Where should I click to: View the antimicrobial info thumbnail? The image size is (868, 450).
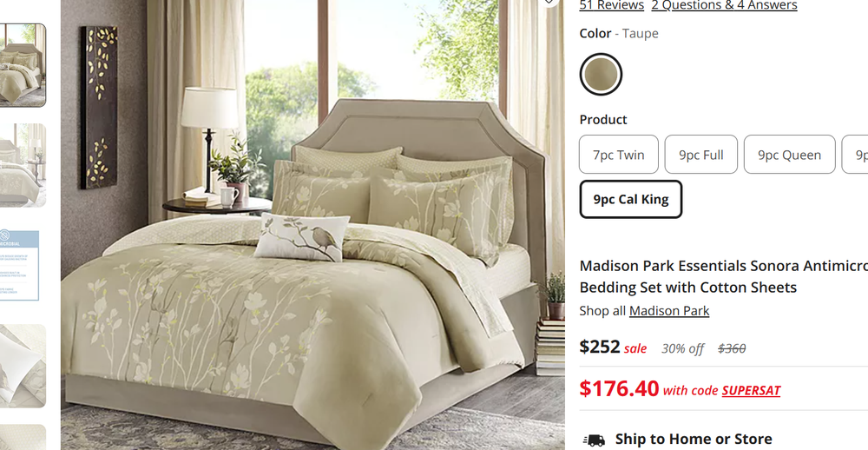(x=20, y=266)
